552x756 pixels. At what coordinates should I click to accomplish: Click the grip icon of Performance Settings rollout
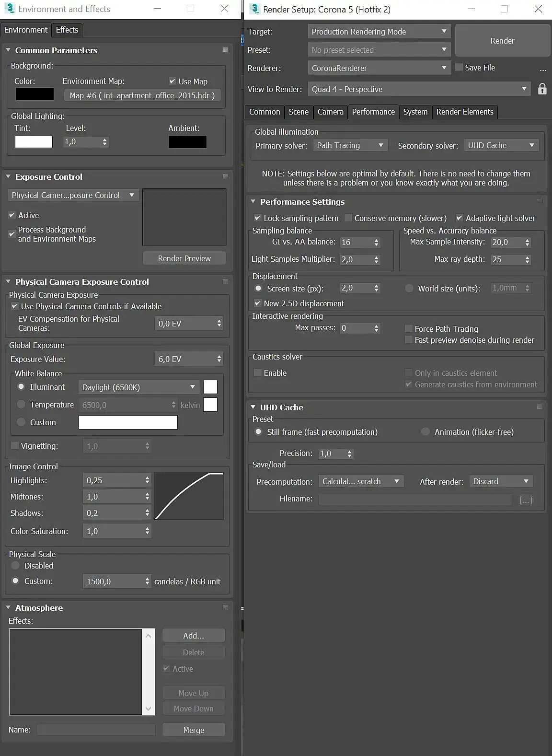pyautogui.click(x=539, y=201)
